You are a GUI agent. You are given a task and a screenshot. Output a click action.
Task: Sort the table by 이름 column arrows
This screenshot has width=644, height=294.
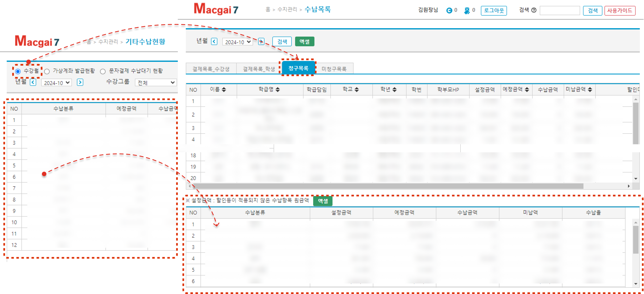[x=224, y=90]
